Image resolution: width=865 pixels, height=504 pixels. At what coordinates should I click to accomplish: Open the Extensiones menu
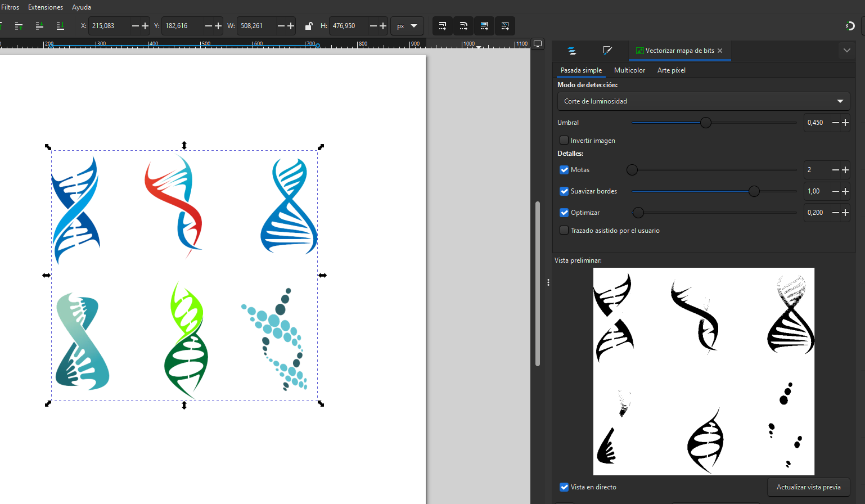[46, 7]
